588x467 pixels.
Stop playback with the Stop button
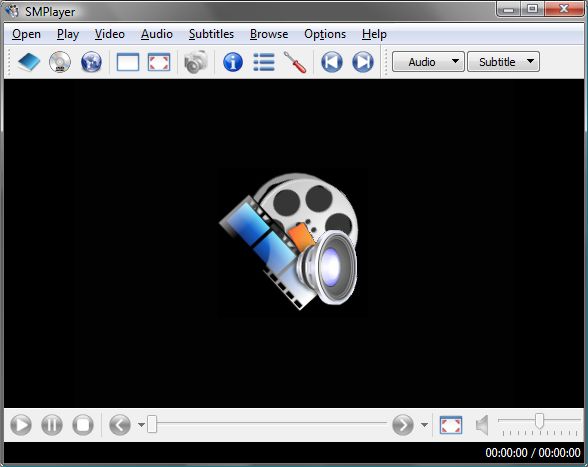click(83, 425)
